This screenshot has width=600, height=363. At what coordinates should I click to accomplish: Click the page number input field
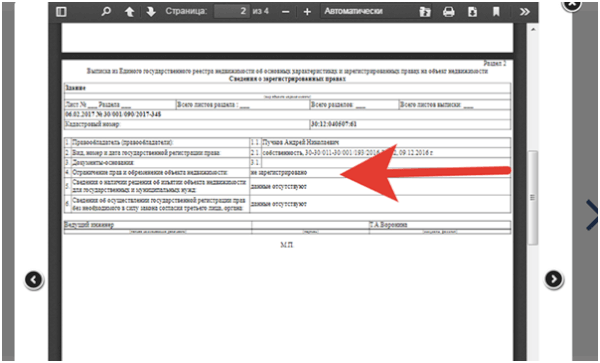point(232,11)
